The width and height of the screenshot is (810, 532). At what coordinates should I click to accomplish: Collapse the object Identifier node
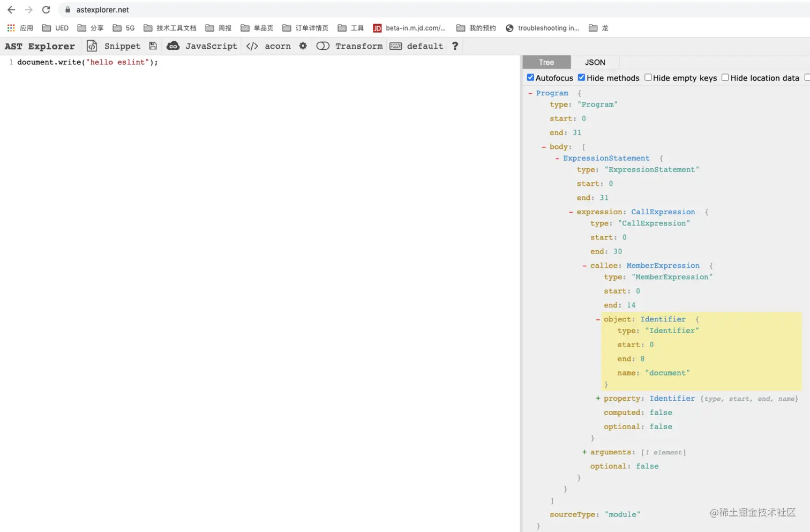[598, 319]
